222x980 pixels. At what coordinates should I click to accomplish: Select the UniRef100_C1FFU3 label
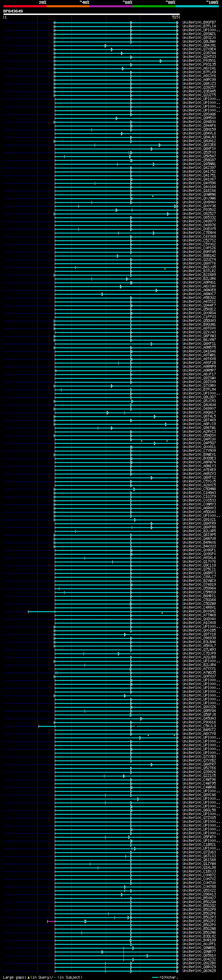coord(199,317)
